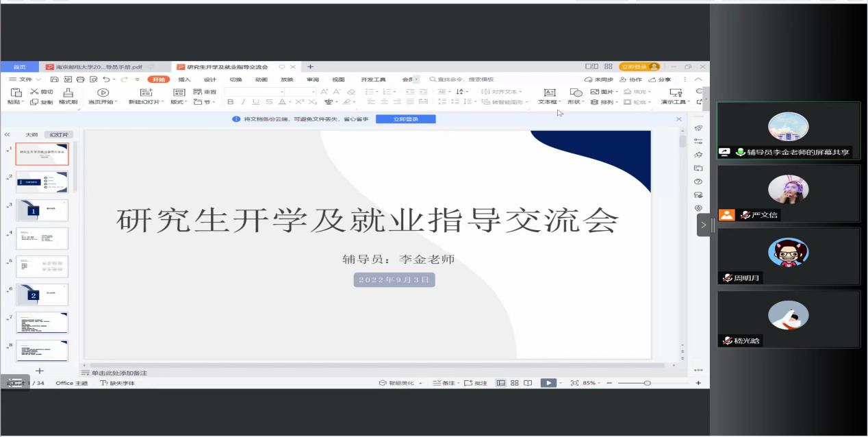Switch to Outline (大纲) panel view
The height and width of the screenshot is (437, 868).
[31, 135]
